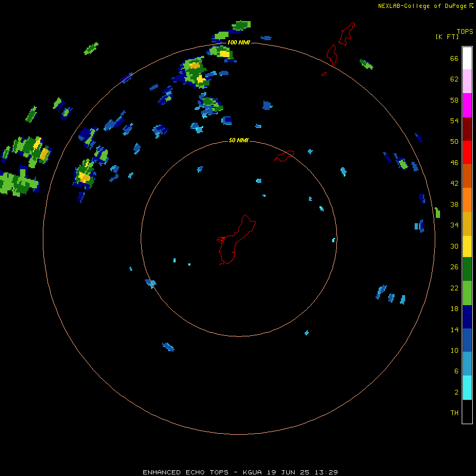Viewport: 476px width, 476px height.
Task: Click the light green legend swatch
Action: tap(467, 293)
